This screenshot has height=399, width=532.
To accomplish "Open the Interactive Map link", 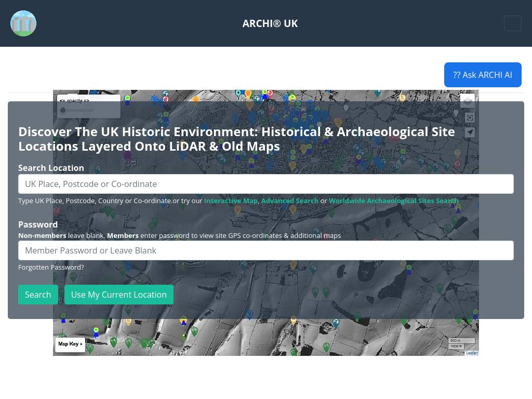I will 231,201.
